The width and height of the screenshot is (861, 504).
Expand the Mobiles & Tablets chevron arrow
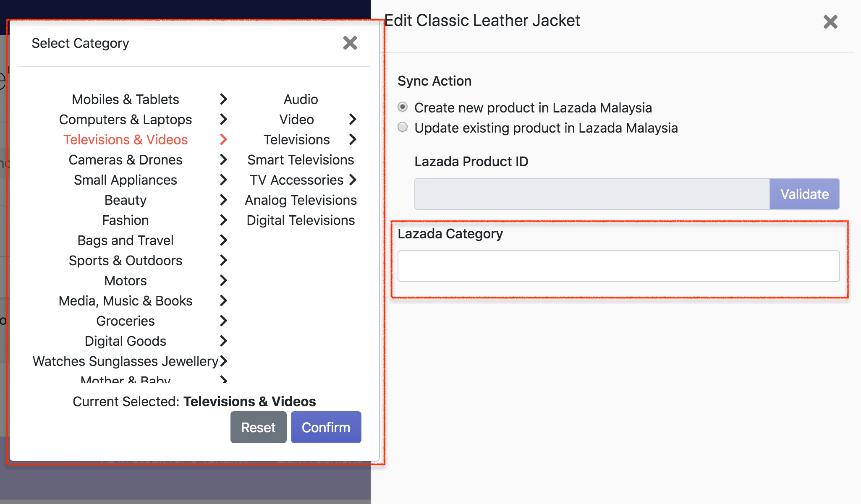pyautogui.click(x=223, y=99)
